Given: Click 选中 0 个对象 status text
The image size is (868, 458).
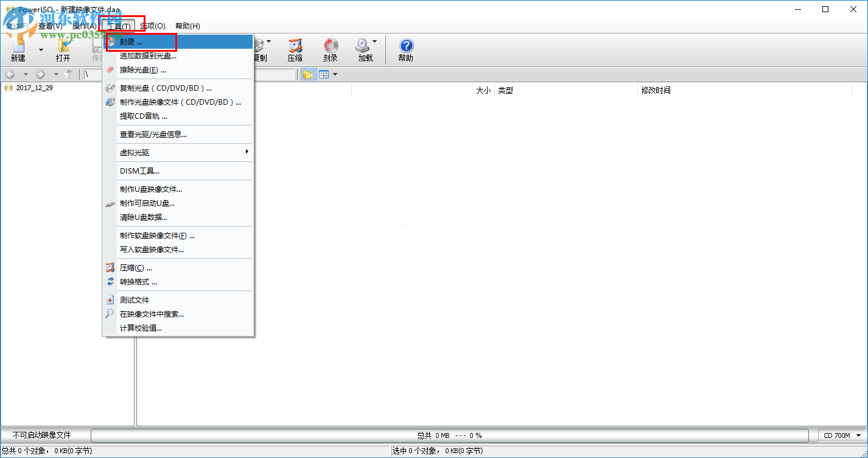Looking at the screenshot, I should coord(438,451).
